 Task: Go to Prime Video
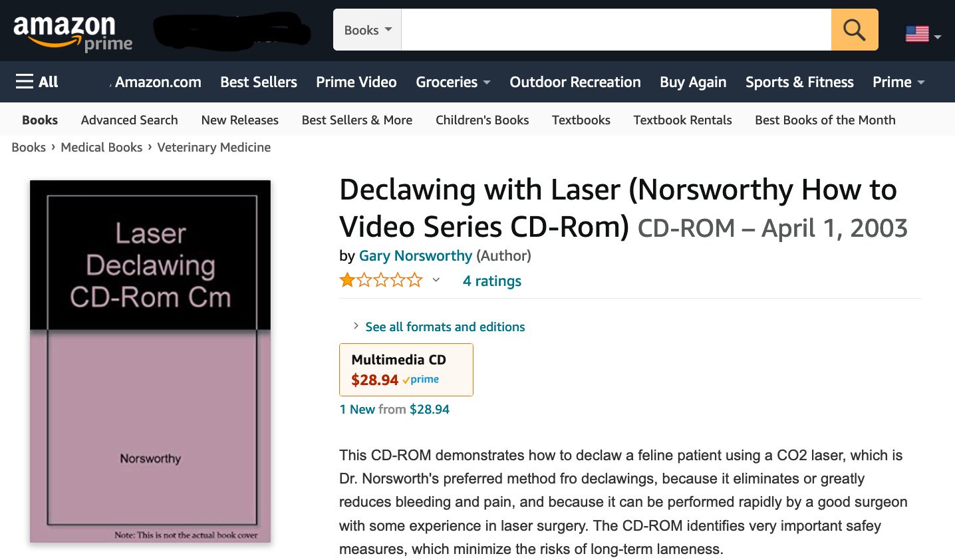(x=356, y=82)
